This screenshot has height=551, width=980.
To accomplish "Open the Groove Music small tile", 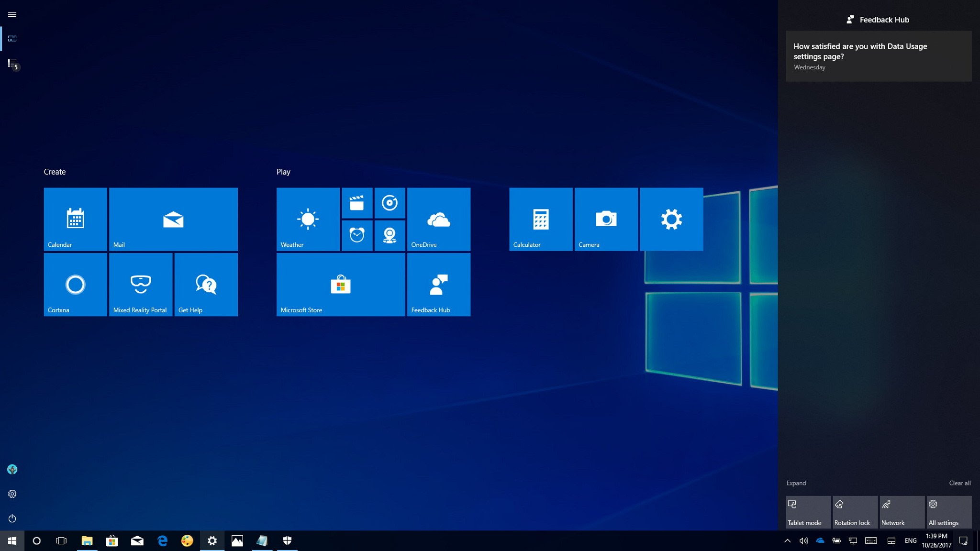I will coord(390,203).
